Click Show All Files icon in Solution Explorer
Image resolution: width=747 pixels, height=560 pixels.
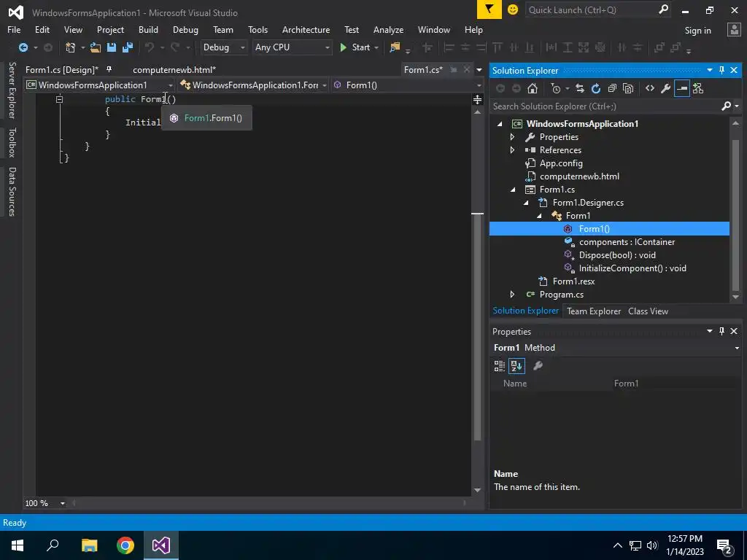628,88
